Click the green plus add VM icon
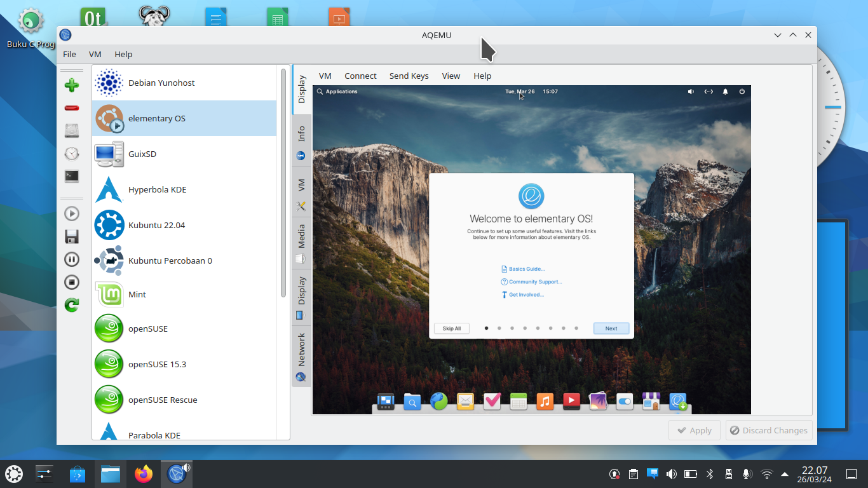 (x=72, y=85)
